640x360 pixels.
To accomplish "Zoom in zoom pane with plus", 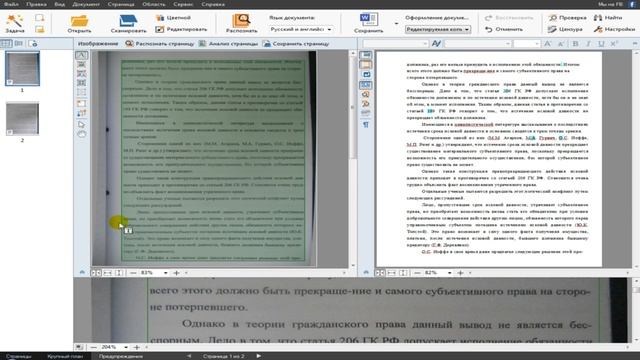I will click(137, 347).
